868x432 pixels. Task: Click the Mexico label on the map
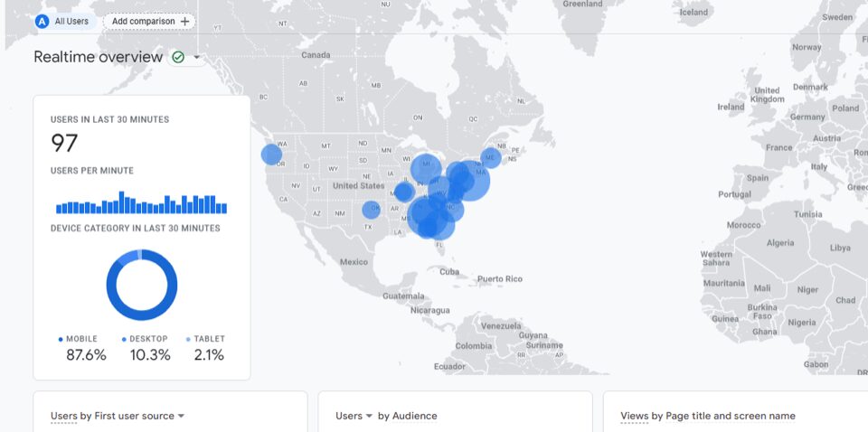[354, 261]
